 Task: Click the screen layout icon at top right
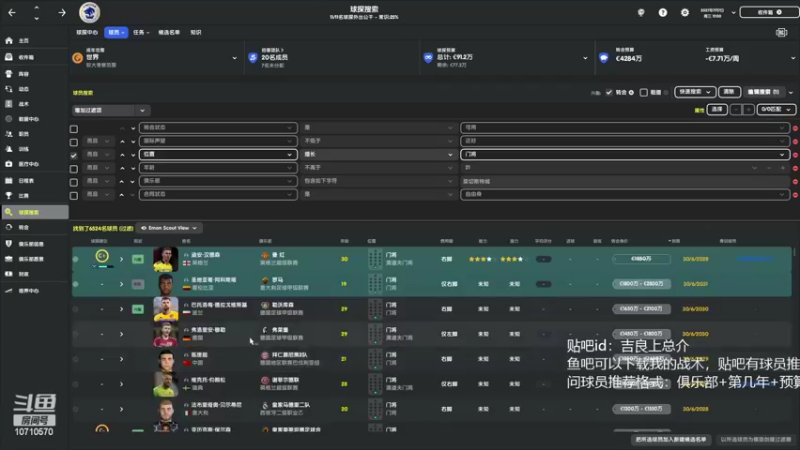(x=781, y=33)
